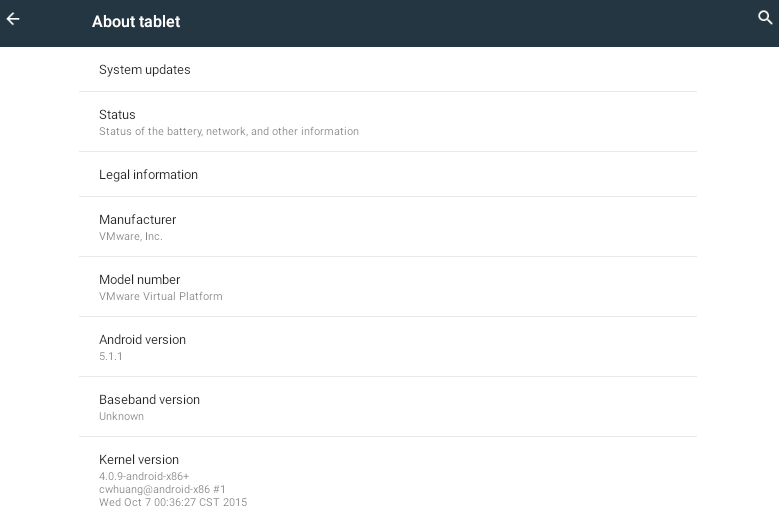Go back using the arrow icon
The width and height of the screenshot is (779, 517).
(13, 19)
